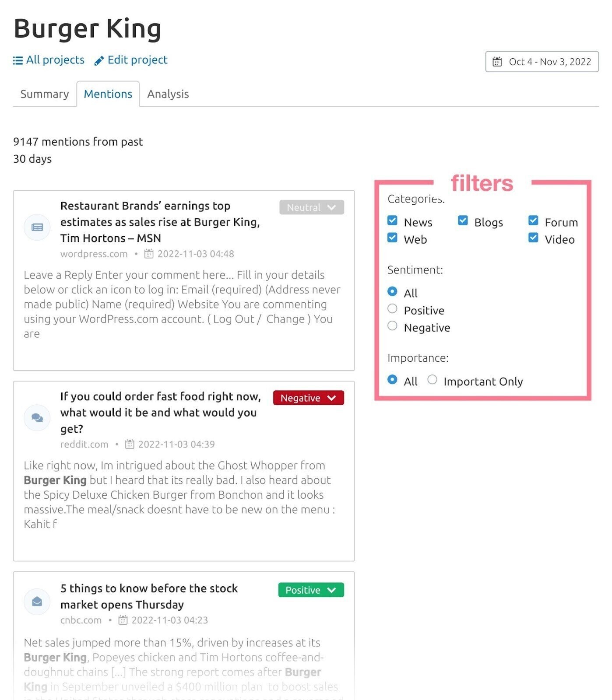
Task: Click the calendar icon in date range
Action: pos(497,62)
